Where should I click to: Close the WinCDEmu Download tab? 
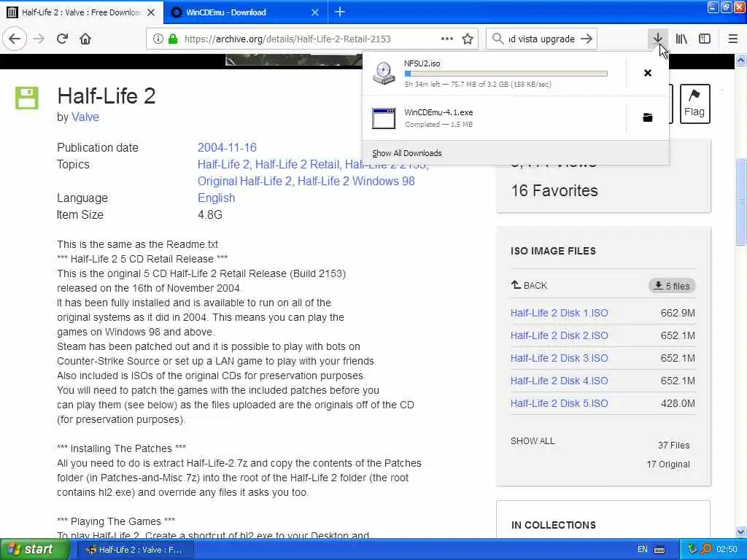(315, 12)
